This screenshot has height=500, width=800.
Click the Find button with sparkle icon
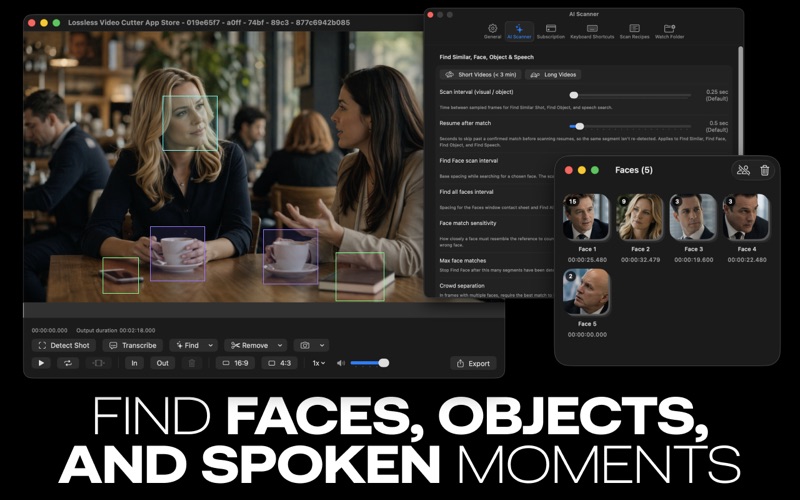pyautogui.click(x=188, y=345)
